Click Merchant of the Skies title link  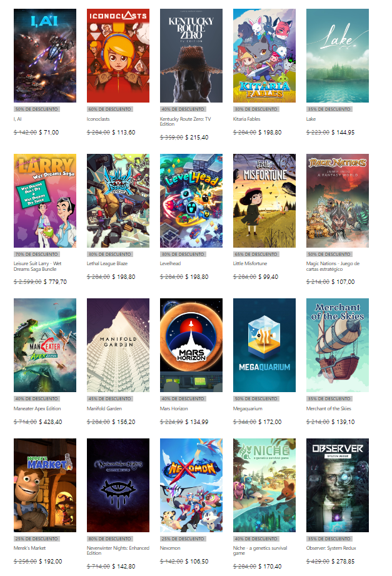coord(328,408)
